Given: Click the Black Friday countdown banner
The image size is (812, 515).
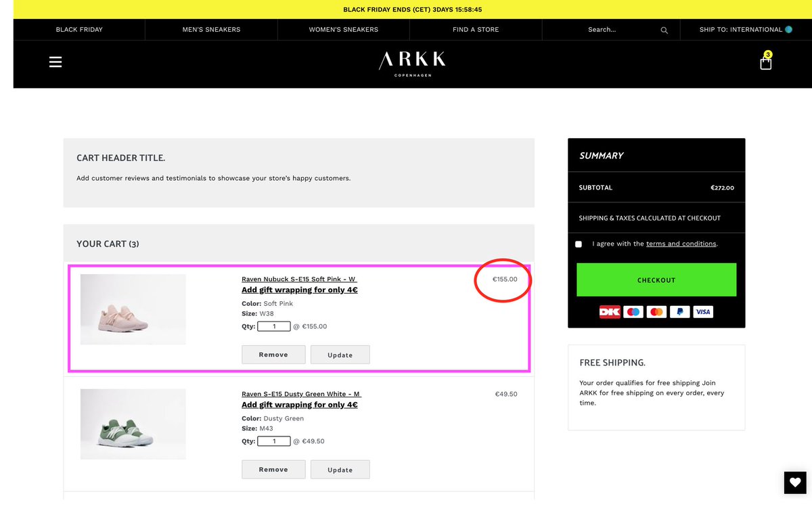Looking at the screenshot, I should coord(413,9).
